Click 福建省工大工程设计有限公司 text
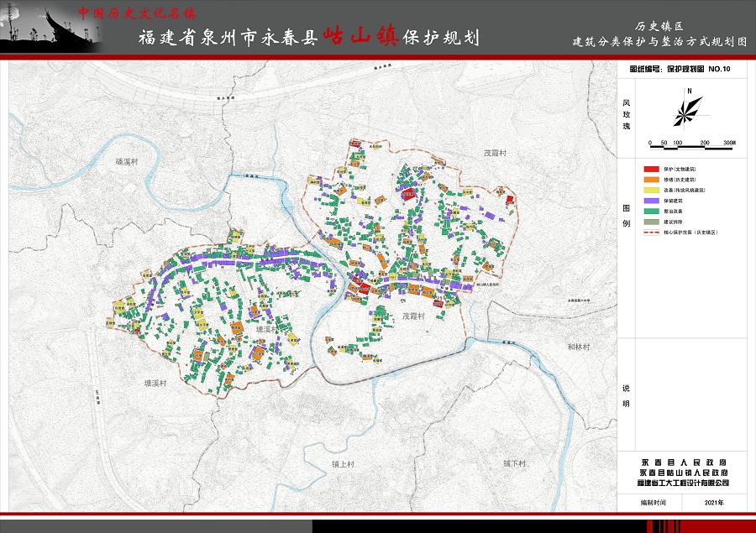The height and width of the screenshot is (533, 756). [x=684, y=483]
